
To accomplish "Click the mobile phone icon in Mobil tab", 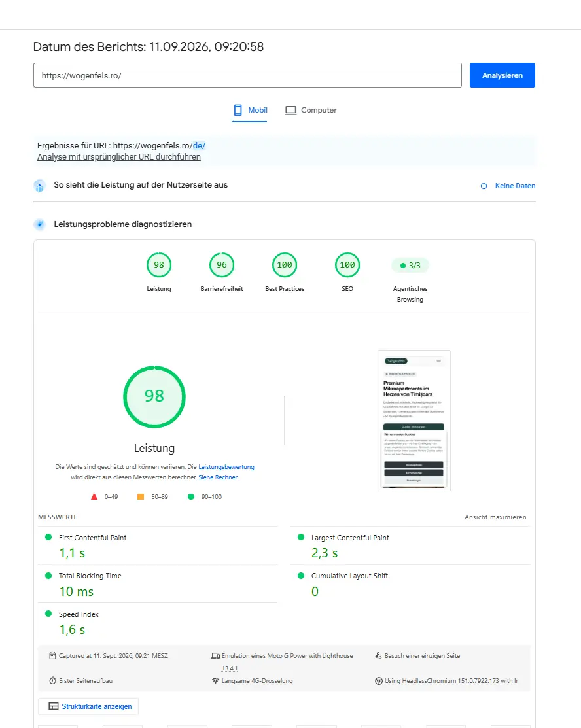I will pyautogui.click(x=238, y=110).
